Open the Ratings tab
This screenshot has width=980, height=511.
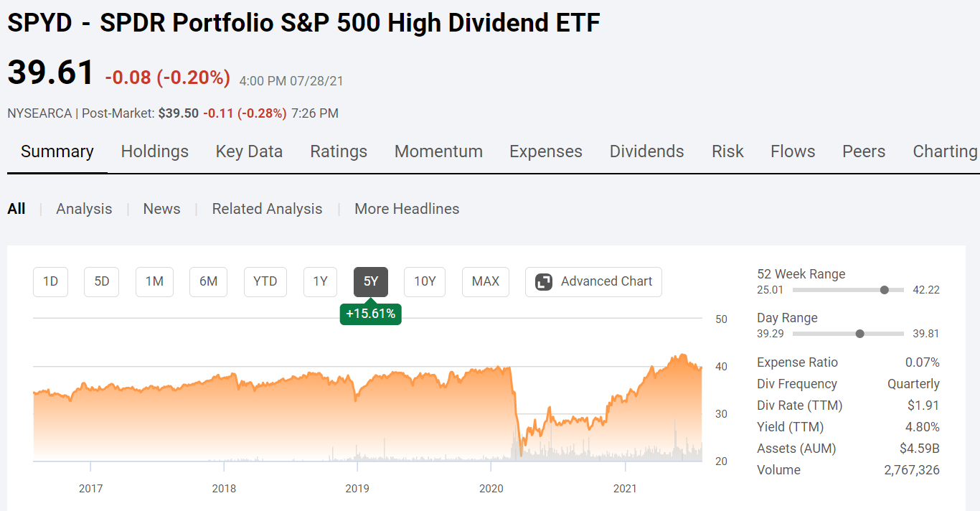(x=339, y=151)
